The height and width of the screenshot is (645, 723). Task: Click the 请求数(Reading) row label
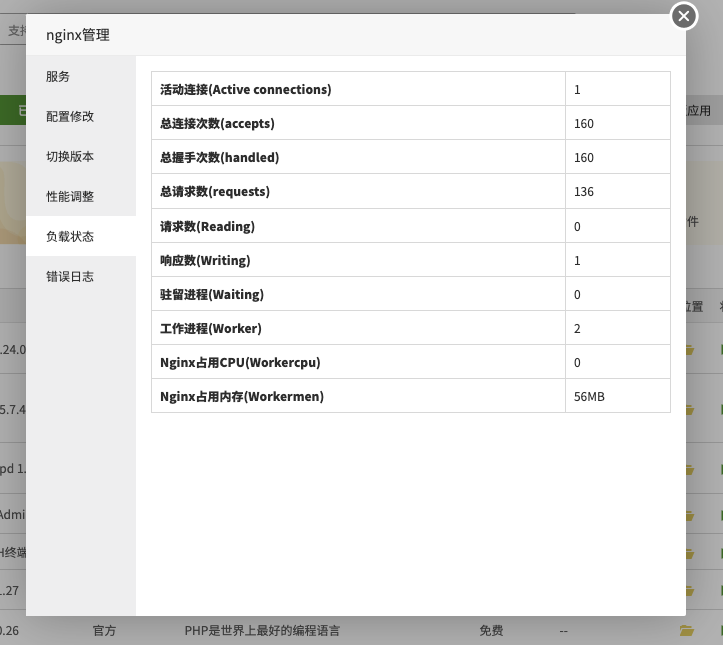tap(207, 226)
